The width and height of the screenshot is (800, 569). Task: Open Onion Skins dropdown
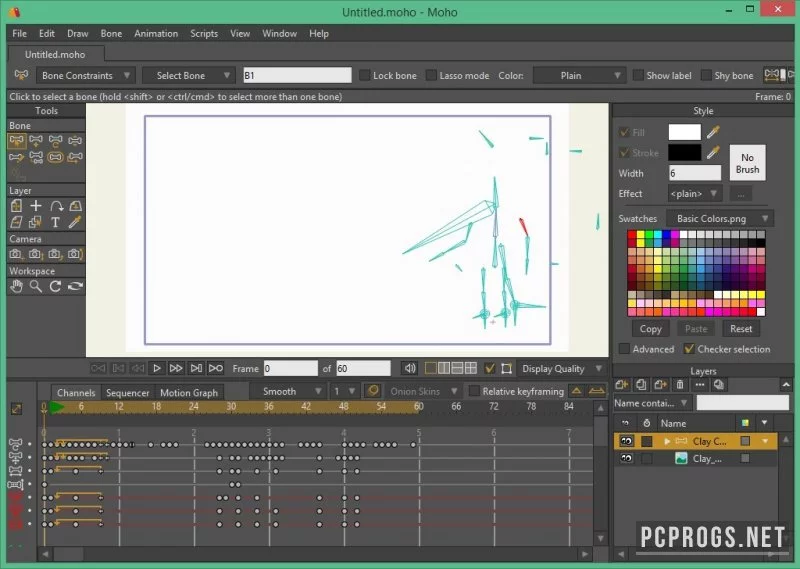422,391
